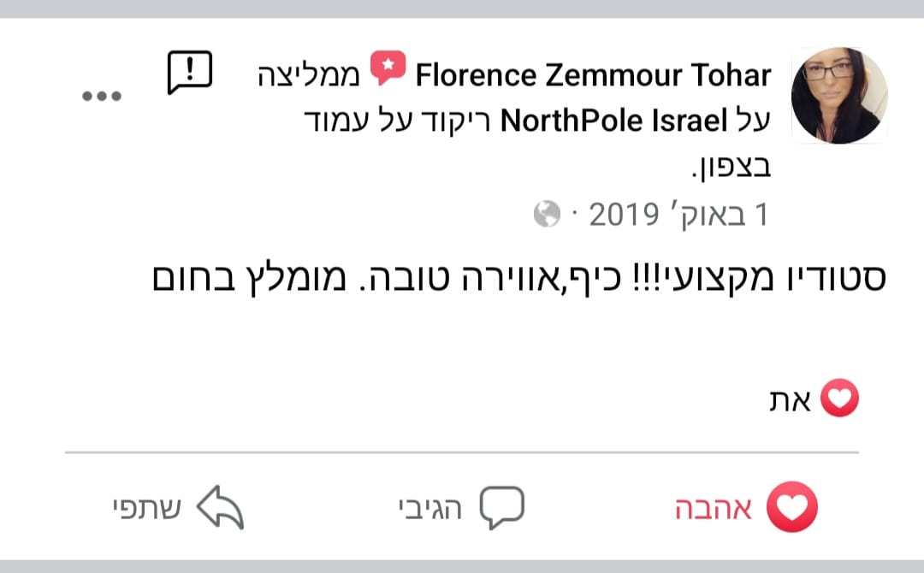The height and width of the screenshot is (573, 924).
Task: Click the report post exclamation bubble icon
Action: click(x=188, y=74)
